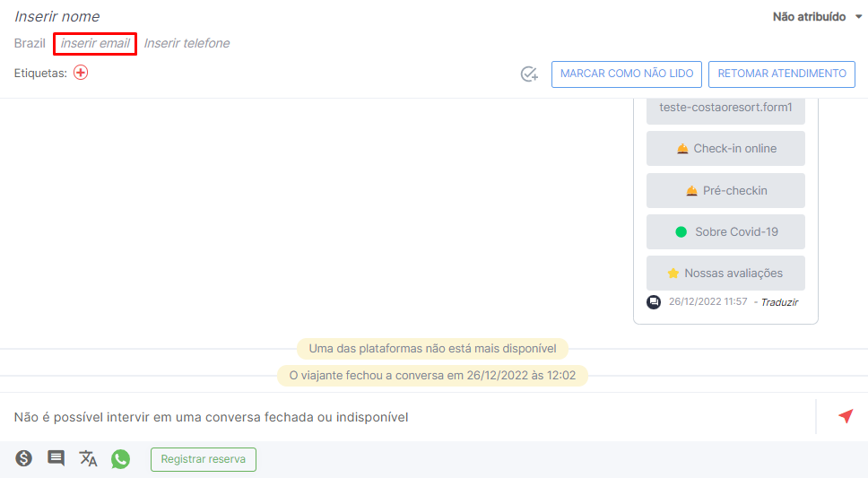Image resolution: width=868 pixels, height=478 pixels.
Task: Open the Nossas avaliações option
Action: (x=725, y=273)
